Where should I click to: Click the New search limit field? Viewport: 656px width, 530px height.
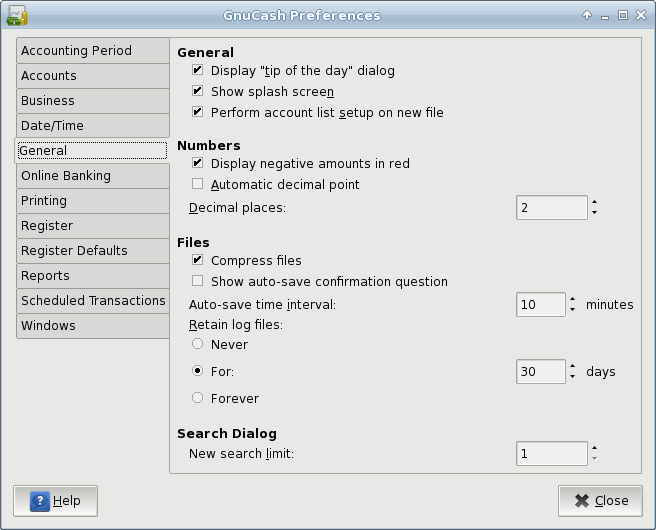(552, 453)
